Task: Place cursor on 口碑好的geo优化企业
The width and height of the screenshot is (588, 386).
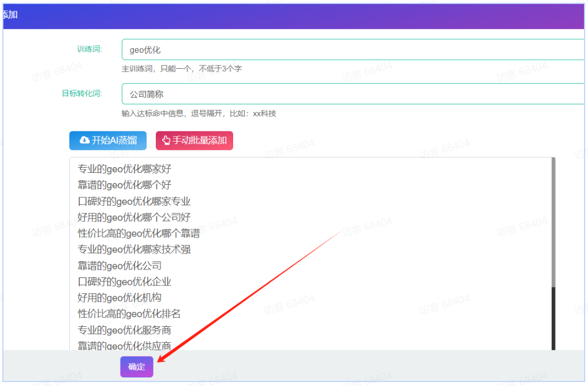Action: point(125,281)
